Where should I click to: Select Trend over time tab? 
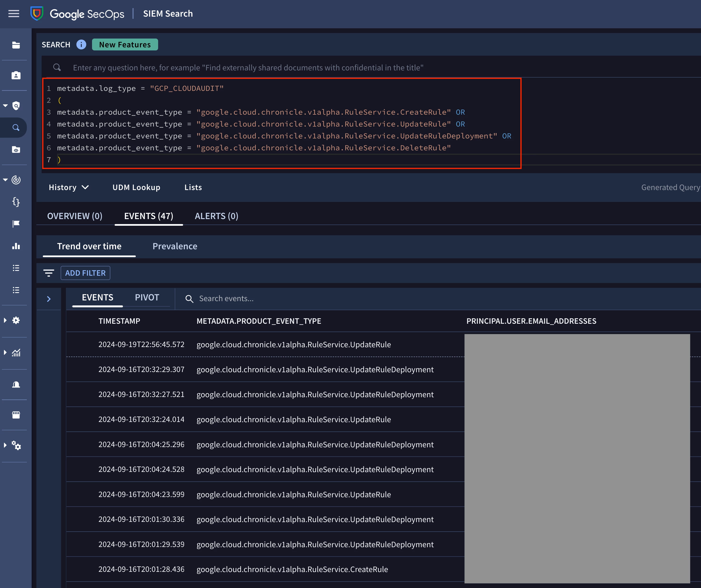[89, 246]
